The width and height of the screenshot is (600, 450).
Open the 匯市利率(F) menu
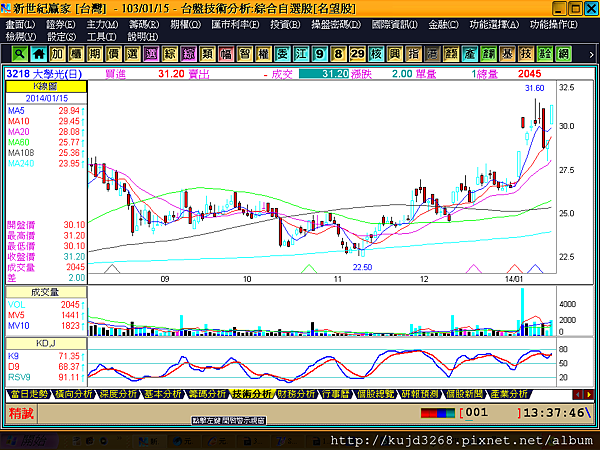(x=235, y=25)
